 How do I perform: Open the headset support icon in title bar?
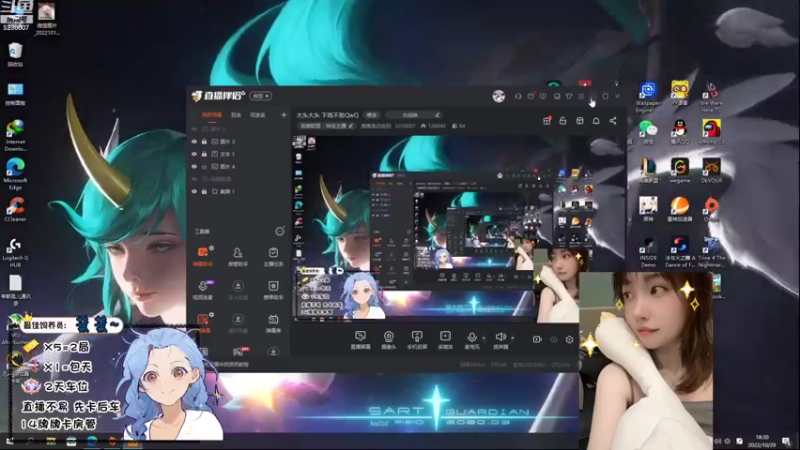pos(518,96)
